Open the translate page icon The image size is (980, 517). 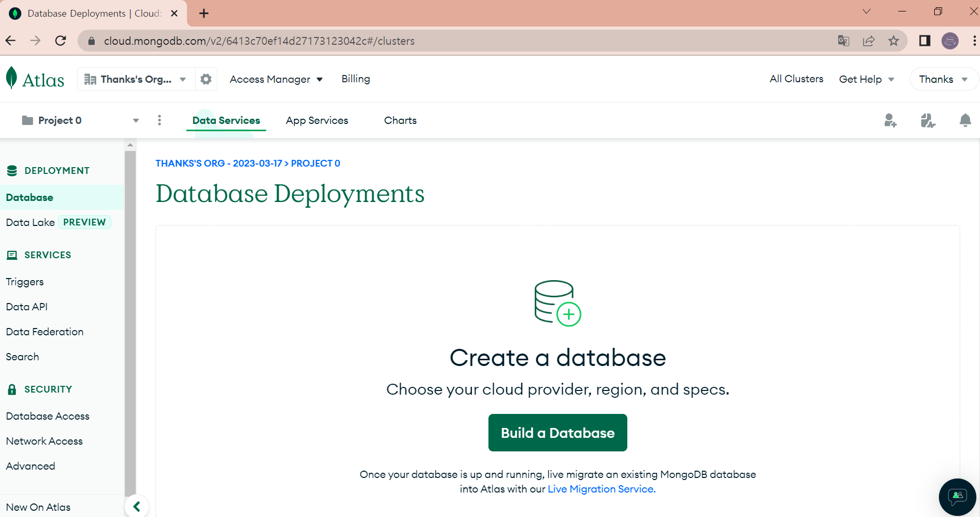tap(844, 41)
